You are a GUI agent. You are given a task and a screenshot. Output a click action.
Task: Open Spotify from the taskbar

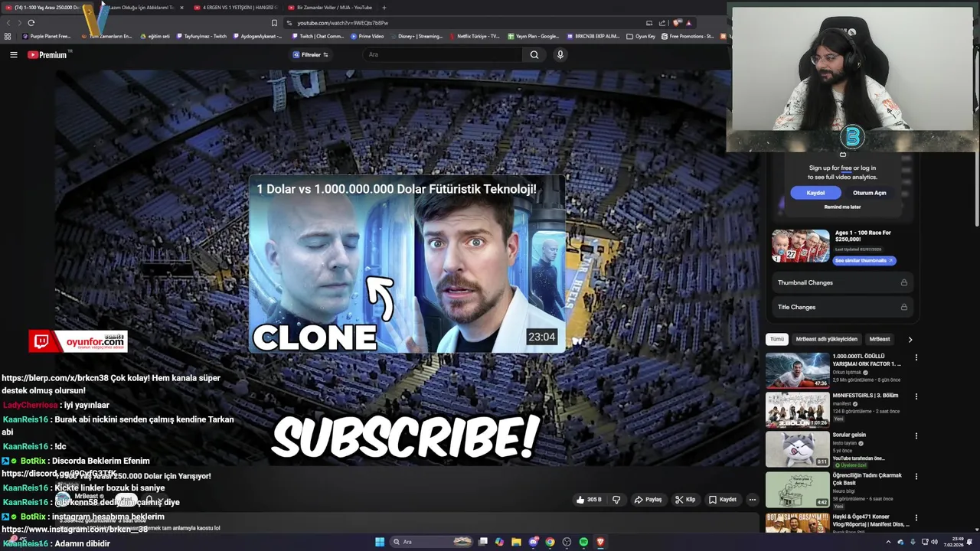[x=583, y=542]
